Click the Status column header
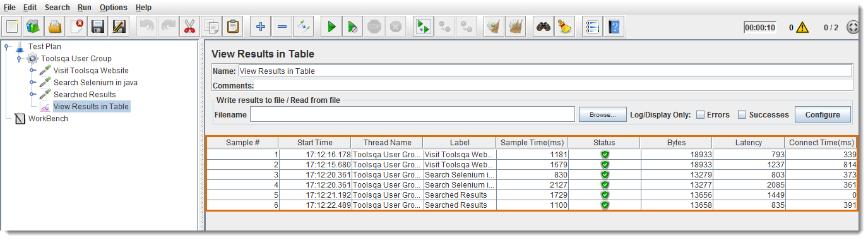Viewport: 868px width, 240px height. (x=604, y=143)
